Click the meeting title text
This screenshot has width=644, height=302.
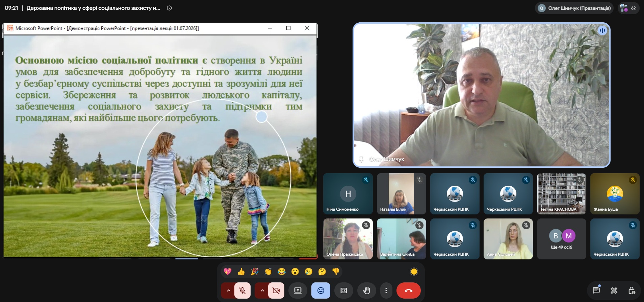pyautogui.click(x=93, y=8)
